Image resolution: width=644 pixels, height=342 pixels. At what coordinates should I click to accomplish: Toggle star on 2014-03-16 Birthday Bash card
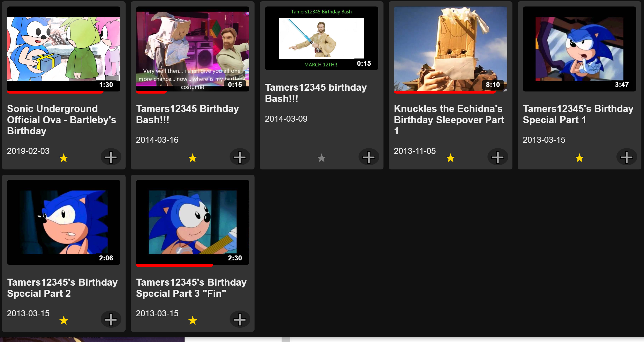point(193,158)
